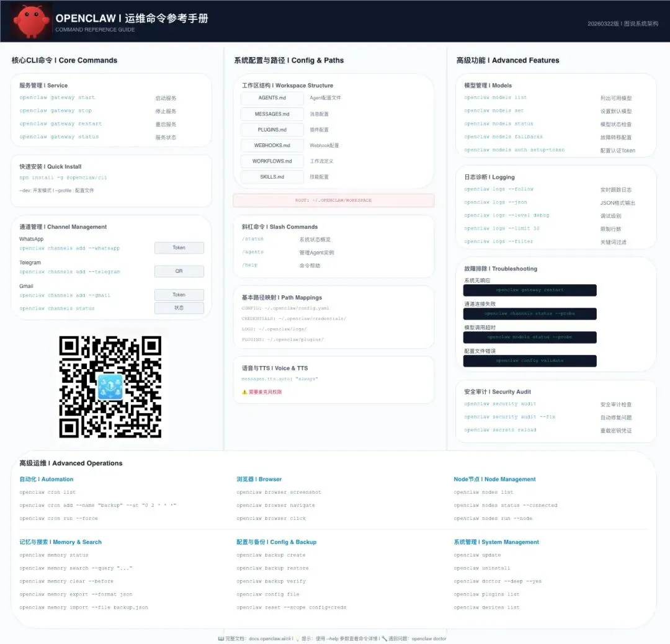The image size is (670, 644).
Task: Click the dark channels status --probe command box
Action: [x=529, y=314]
